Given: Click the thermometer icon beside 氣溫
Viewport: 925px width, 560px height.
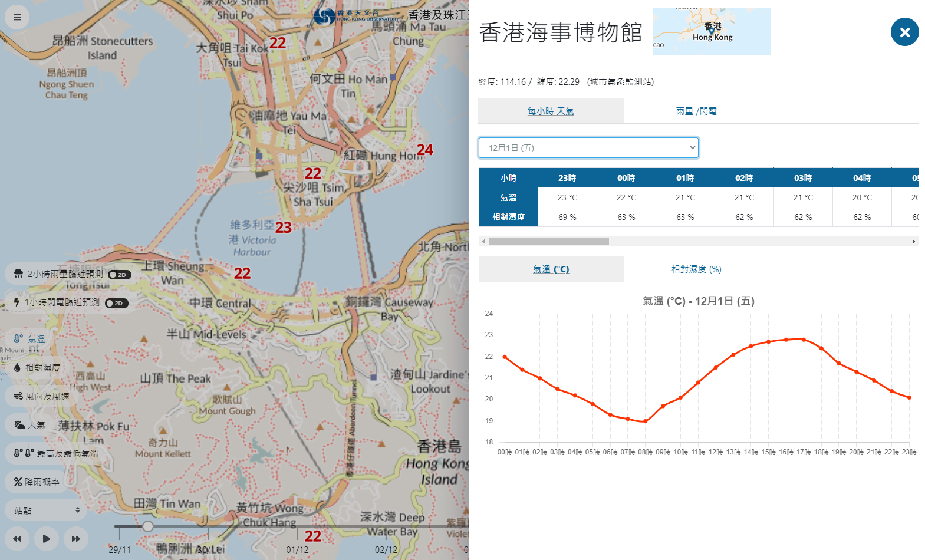Looking at the screenshot, I should 18,339.
